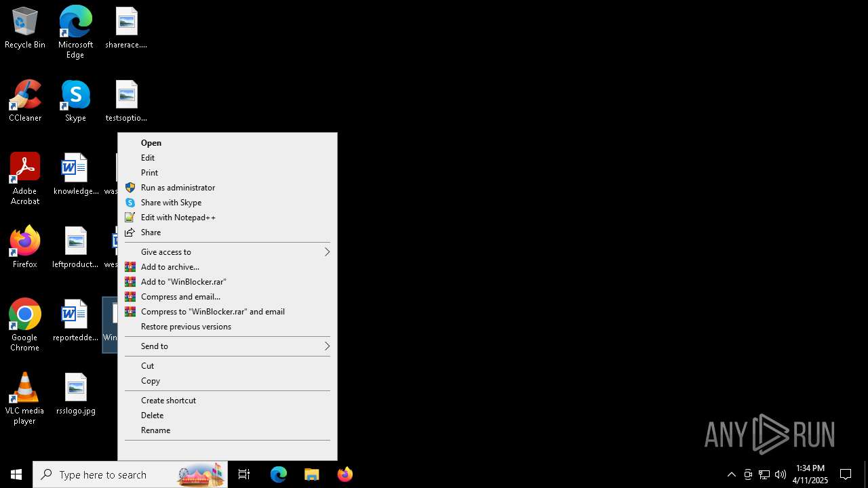Viewport: 868px width, 488px height.
Task: Select Add to "WinBlocker.rar"
Action: point(227,282)
